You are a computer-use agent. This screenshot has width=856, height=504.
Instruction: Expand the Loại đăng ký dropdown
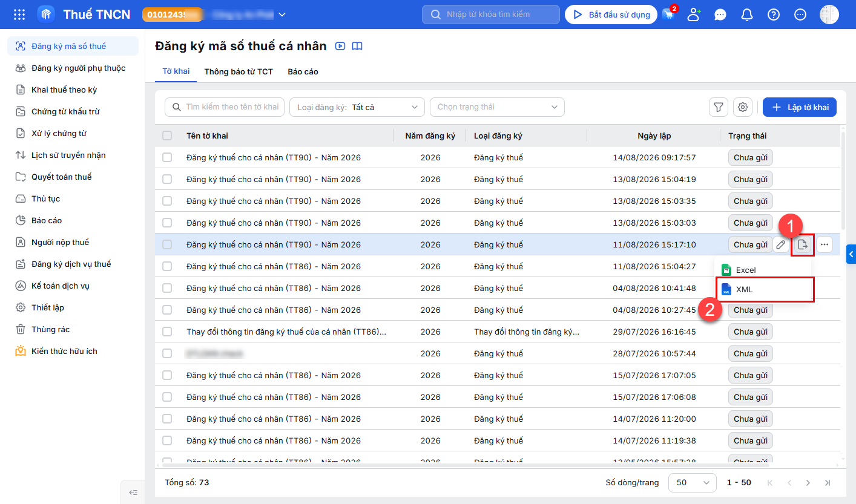point(357,107)
